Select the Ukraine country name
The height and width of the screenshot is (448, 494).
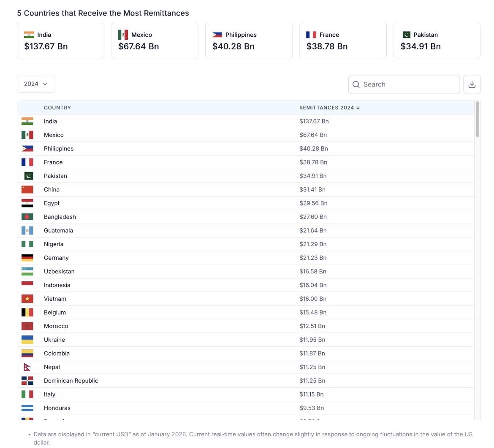pos(54,340)
